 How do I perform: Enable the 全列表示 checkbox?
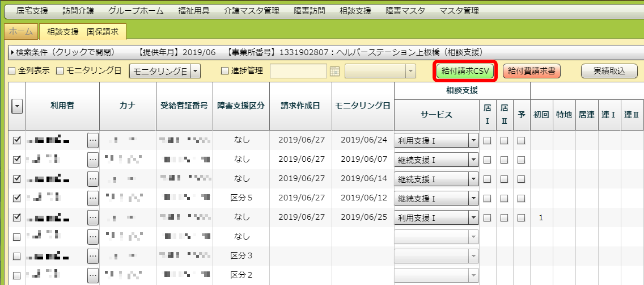(x=12, y=71)
